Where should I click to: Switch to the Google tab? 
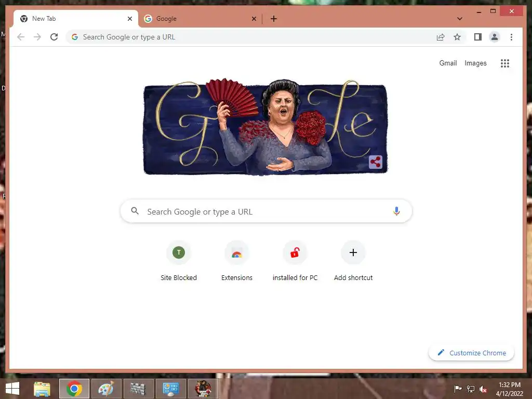200,19
